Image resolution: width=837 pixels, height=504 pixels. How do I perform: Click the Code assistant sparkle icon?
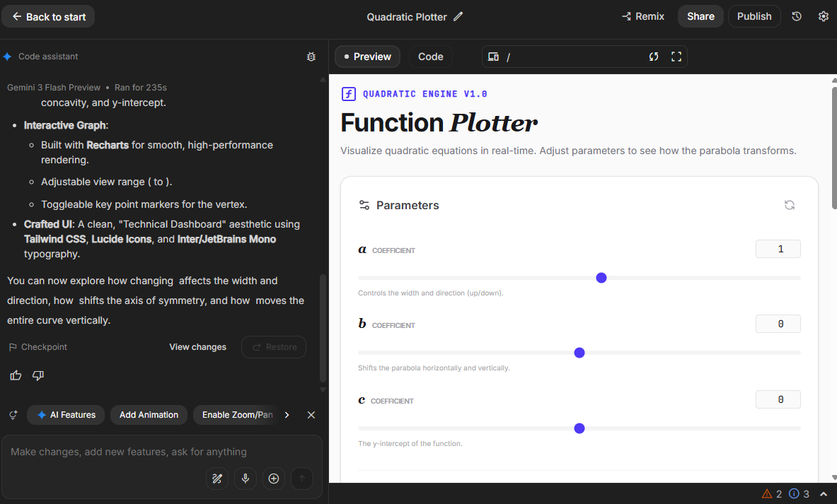pos(8,57)
